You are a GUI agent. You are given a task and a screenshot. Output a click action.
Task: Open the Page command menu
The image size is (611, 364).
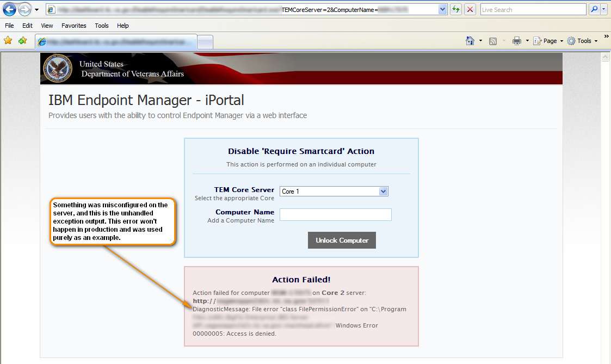548,41
